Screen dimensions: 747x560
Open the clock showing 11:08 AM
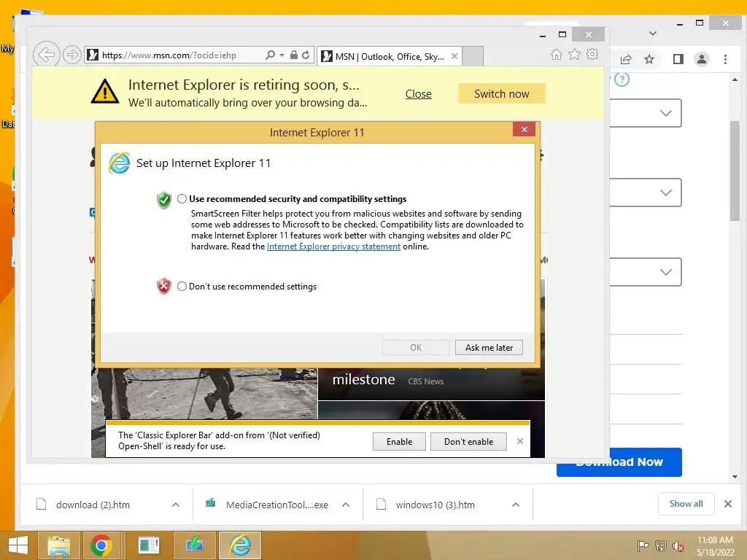coord(715,546)
